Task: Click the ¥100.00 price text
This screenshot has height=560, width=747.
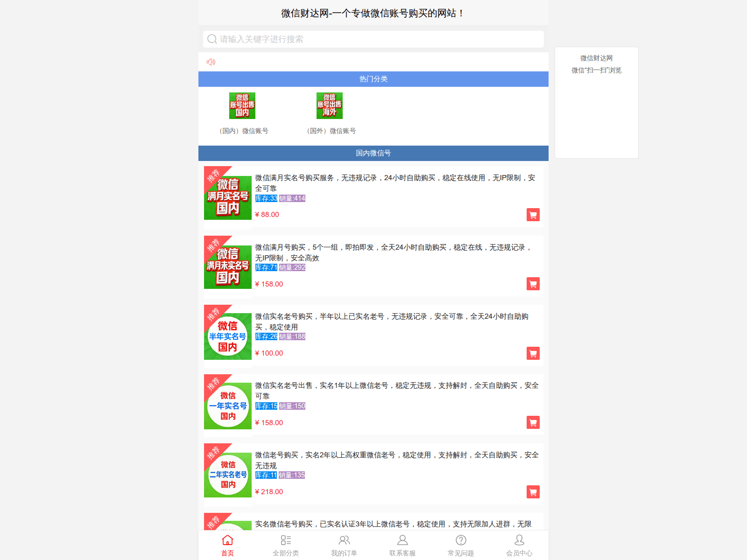Action: [269, 353]
